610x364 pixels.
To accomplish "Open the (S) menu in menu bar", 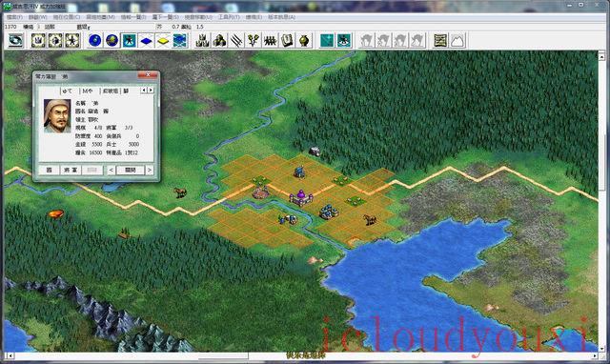I will click(x=165, y=17).
